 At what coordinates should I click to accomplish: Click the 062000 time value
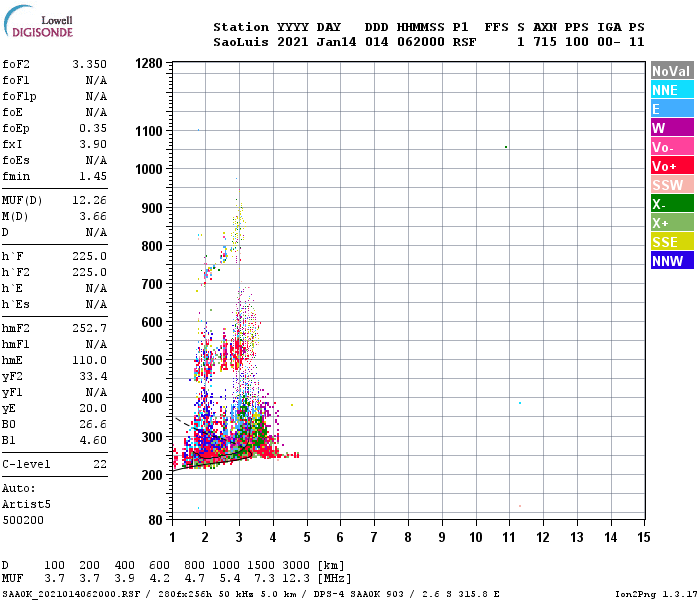pyautogui.click(x=421, y=42)
